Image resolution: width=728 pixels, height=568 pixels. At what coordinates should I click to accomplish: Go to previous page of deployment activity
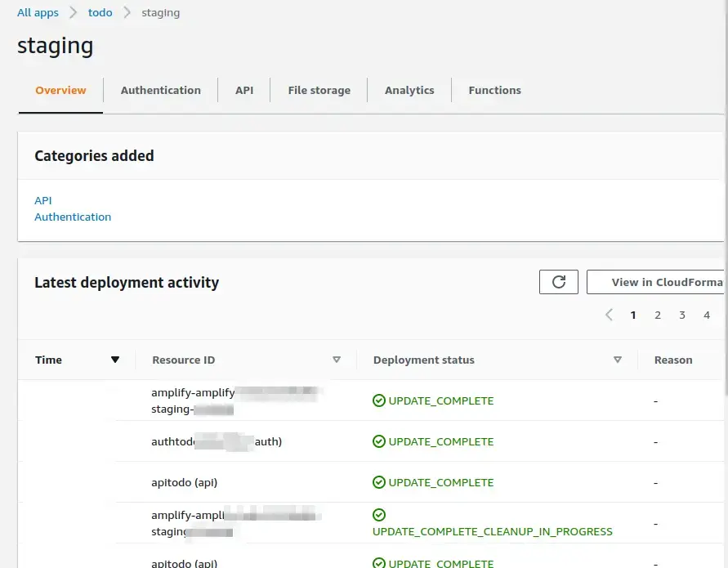pyautogui.click(x=610, y=315)
